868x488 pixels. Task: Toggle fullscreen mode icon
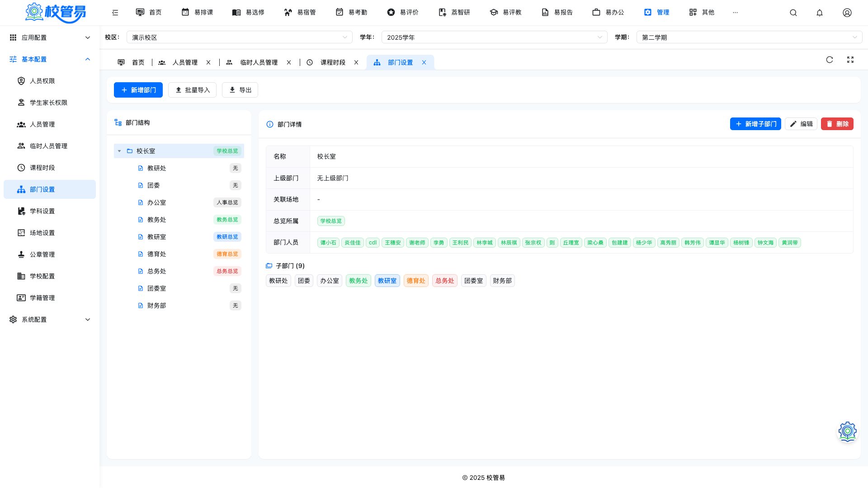click(850, 60)
